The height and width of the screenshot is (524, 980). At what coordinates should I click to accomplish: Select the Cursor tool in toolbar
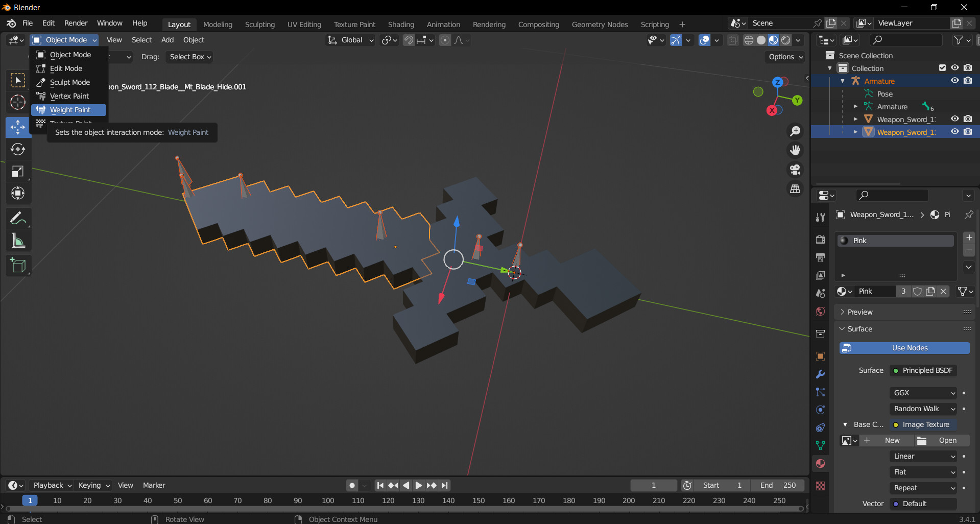[x=18, y=103]
